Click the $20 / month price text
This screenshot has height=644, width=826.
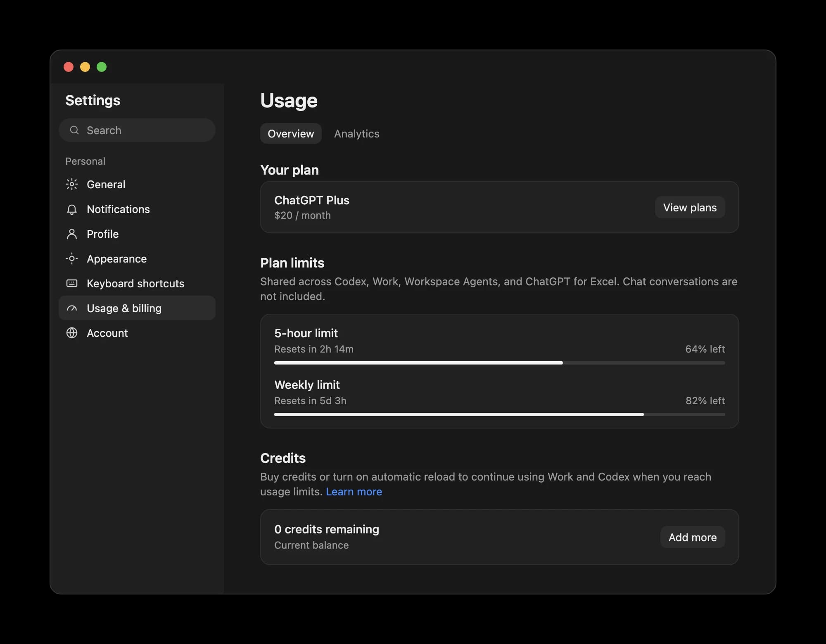(302, 215)
